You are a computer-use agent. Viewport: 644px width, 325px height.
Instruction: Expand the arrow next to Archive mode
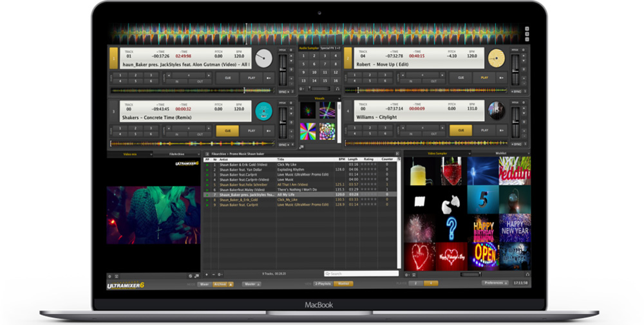point(231,284)
